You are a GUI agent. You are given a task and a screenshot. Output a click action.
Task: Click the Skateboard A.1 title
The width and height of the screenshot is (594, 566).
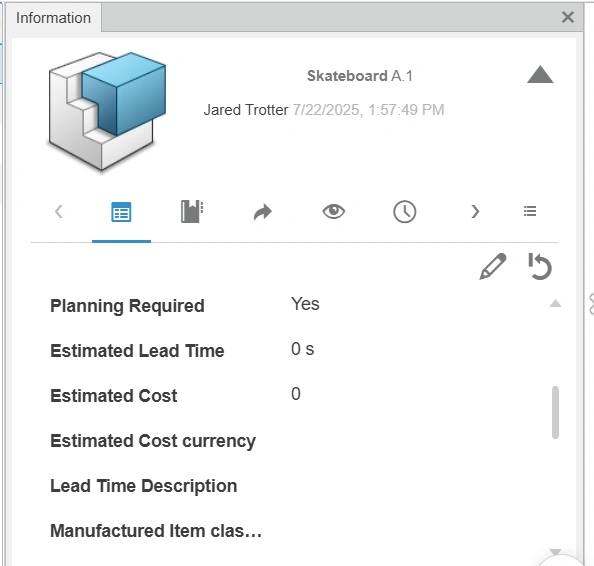tap(360, 76)
